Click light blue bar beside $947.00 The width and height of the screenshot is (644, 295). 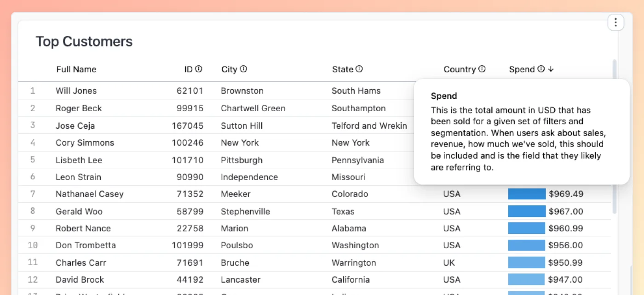(x=527, y=279)
